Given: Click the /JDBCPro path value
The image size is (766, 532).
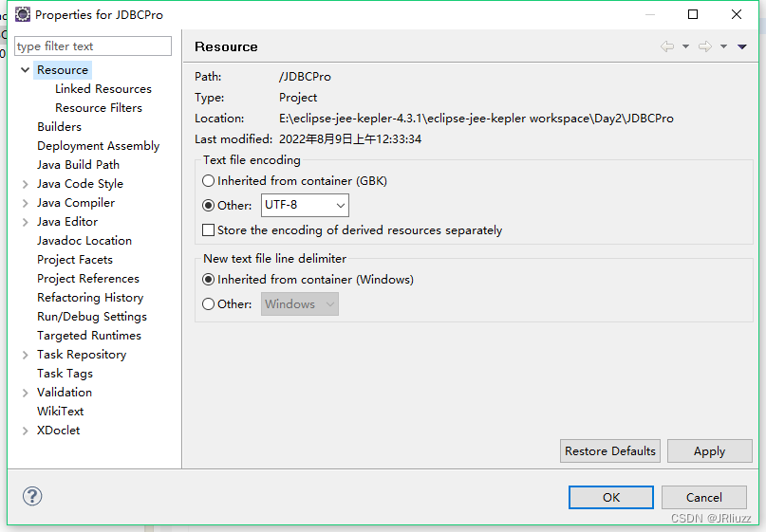Looking at the screenshot, I should pyautogui.click(x=305, y=77).
